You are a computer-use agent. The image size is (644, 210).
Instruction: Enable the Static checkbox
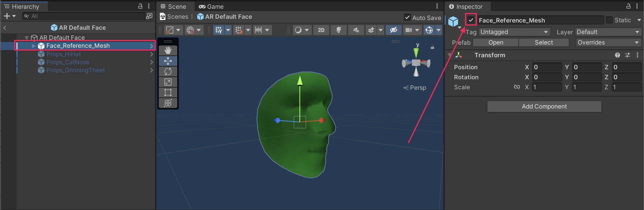pos(609,20)
